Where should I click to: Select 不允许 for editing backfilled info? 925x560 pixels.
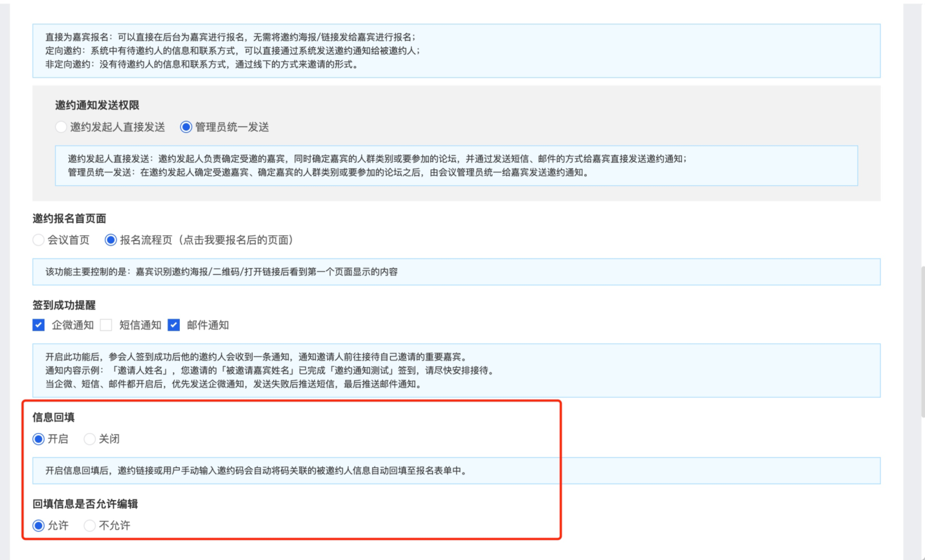coord(90,525)
